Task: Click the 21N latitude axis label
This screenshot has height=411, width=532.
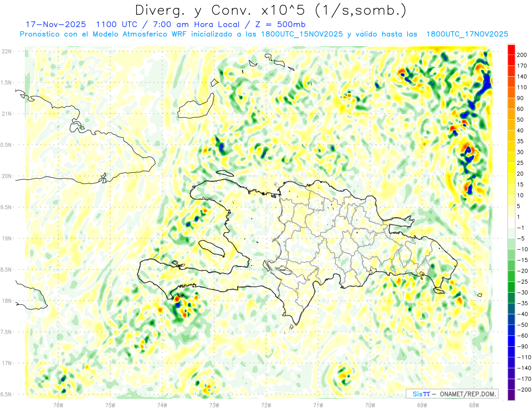Action: (7, 114)
